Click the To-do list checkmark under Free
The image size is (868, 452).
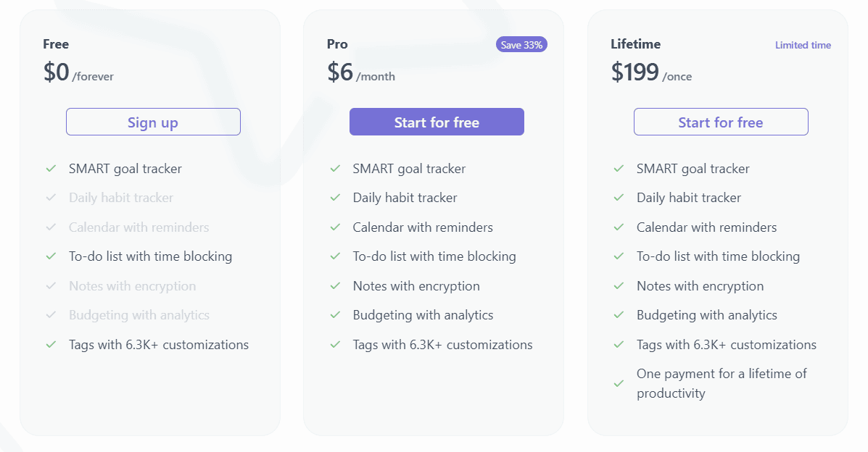pos(51,256)
